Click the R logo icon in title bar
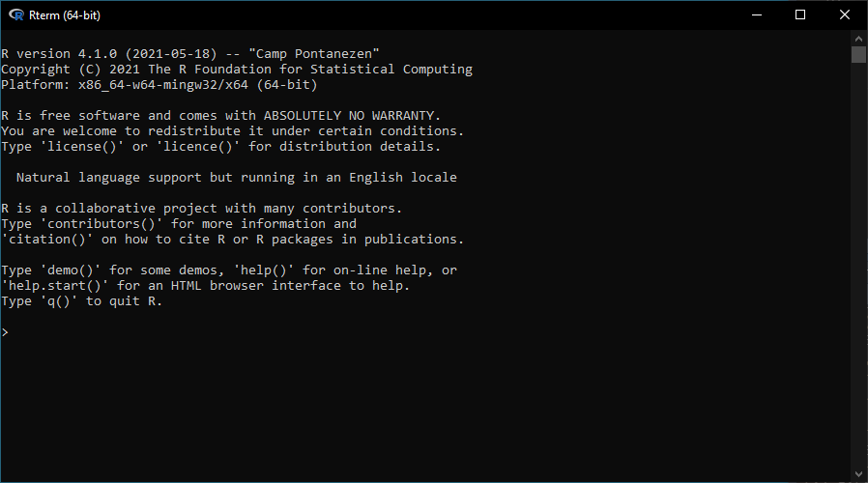Viewport: 868px width, 483px height. click(15, 15)
